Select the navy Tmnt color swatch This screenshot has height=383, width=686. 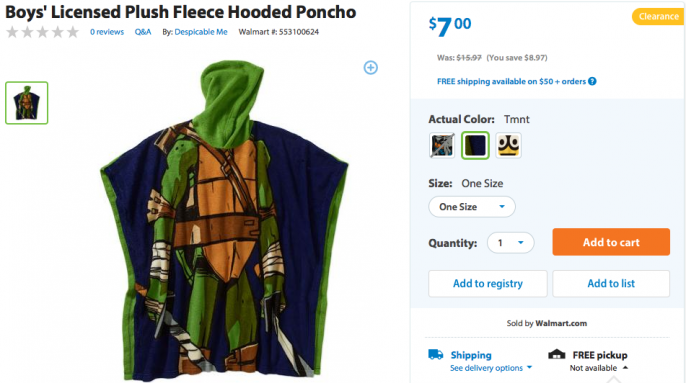pyautogui.click(x=475, y=145)
